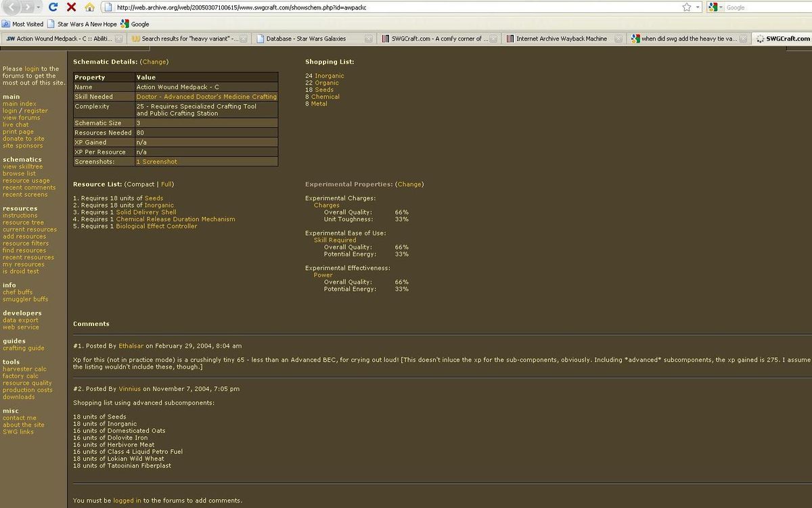Click the browser back arrow button

[11, 7]
